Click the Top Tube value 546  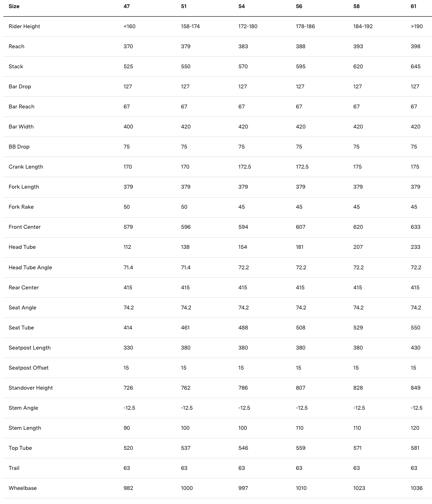(243, 448)
